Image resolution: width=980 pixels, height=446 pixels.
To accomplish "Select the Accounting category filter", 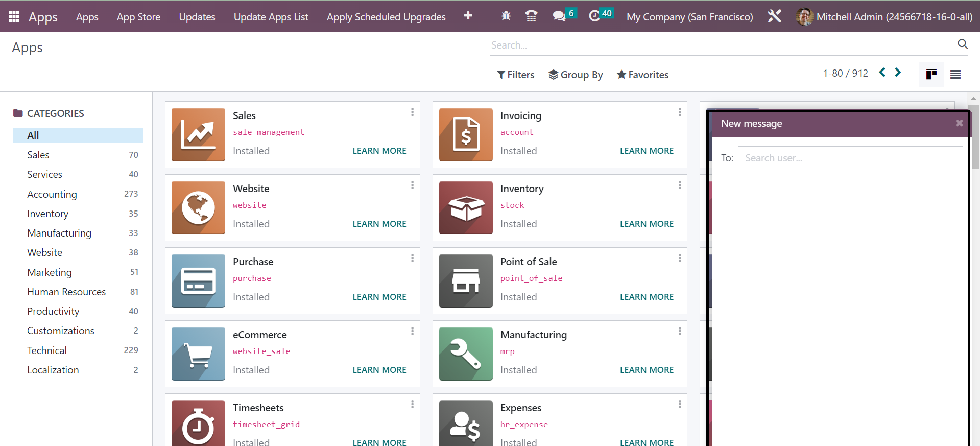I will click(52, 194).
